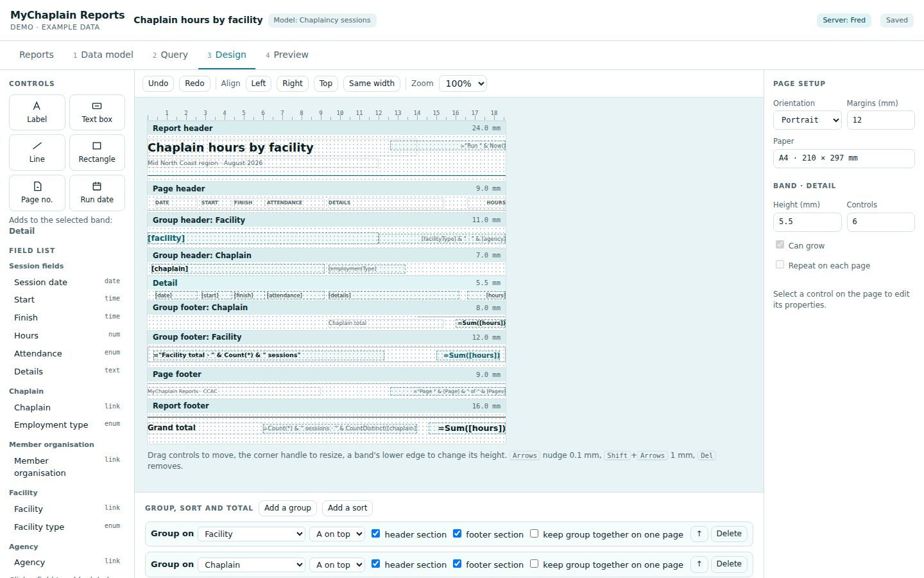Select the Detail band header
The height and width of the screenshot is (578, 924).
(x=327, y=283)
